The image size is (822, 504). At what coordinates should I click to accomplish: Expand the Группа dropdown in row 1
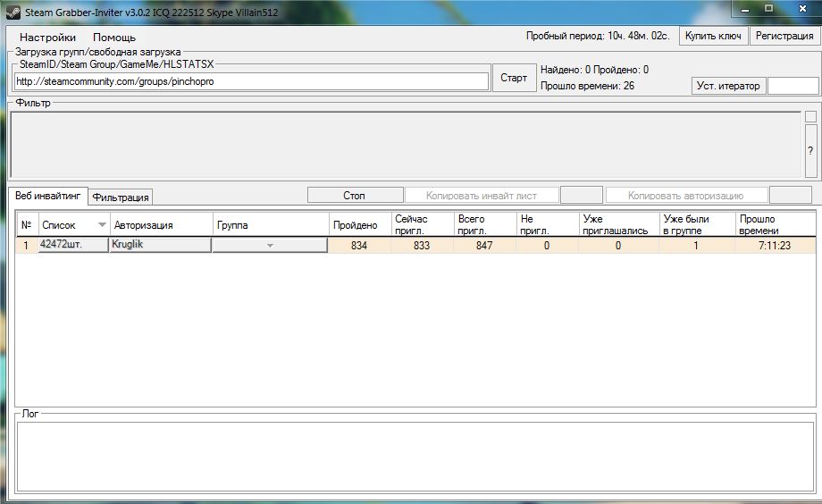(270, 246)
